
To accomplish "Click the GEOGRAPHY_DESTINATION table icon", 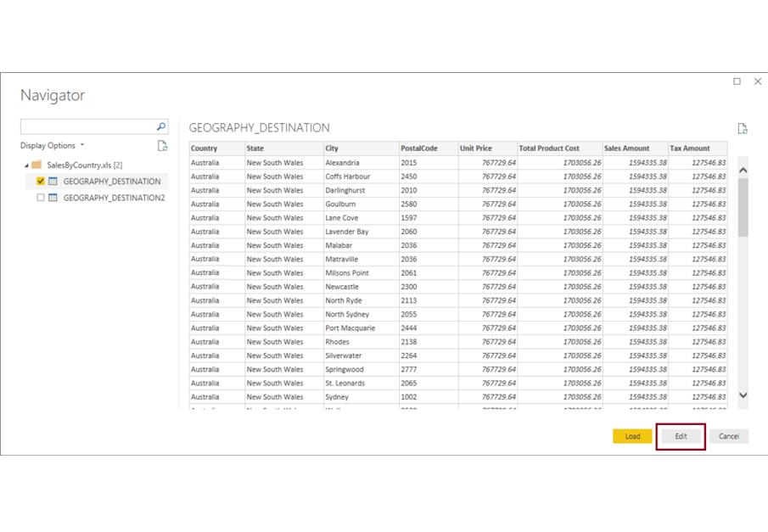I will [53, 182].
